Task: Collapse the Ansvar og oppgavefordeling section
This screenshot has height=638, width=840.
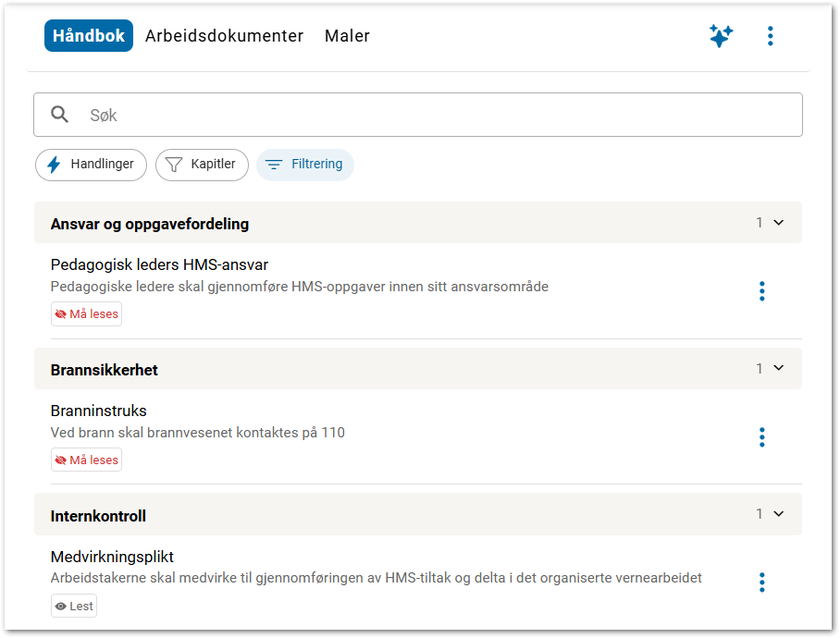Action: [778, 223]
